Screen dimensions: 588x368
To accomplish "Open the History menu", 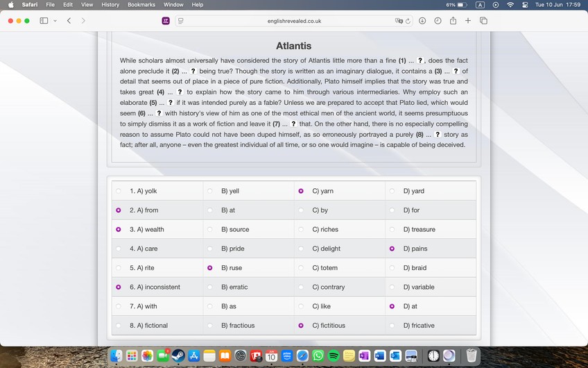I will (x=110, y=5).
